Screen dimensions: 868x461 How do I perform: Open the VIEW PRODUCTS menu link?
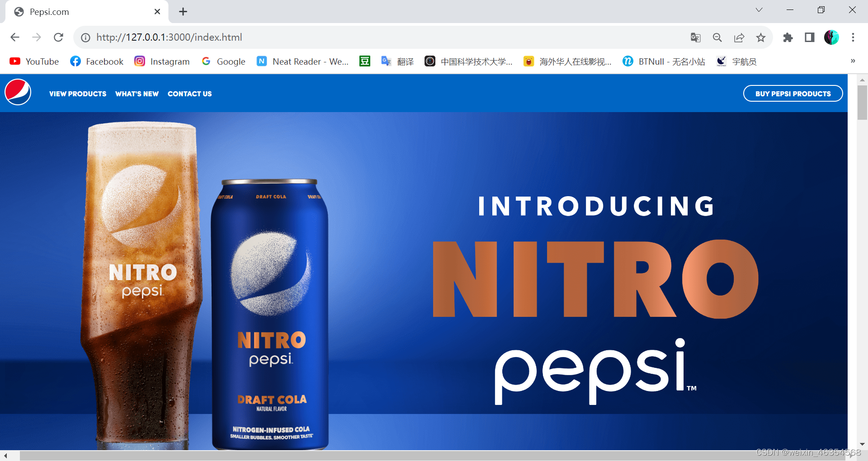point(78,94)
